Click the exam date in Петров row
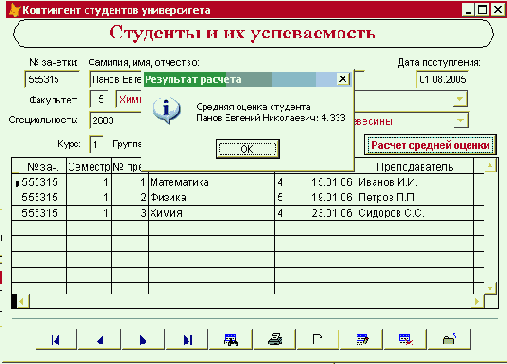 (332, 197)
